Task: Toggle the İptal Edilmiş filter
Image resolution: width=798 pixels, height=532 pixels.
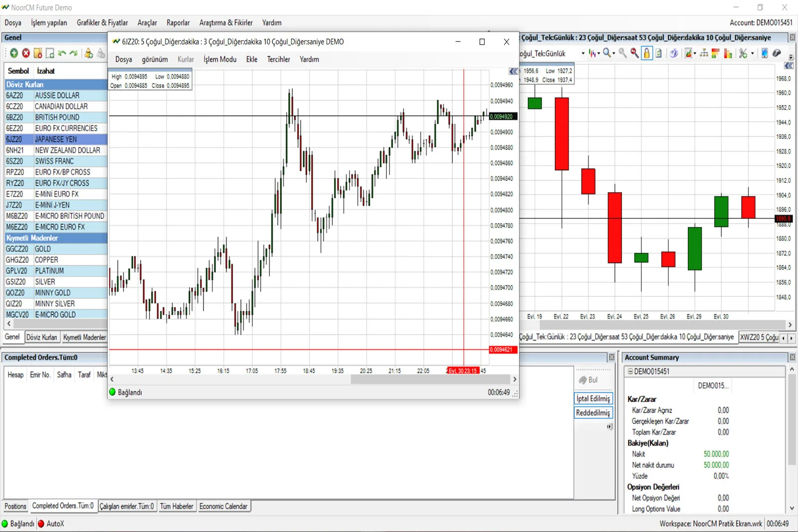Action: (593, 399)
